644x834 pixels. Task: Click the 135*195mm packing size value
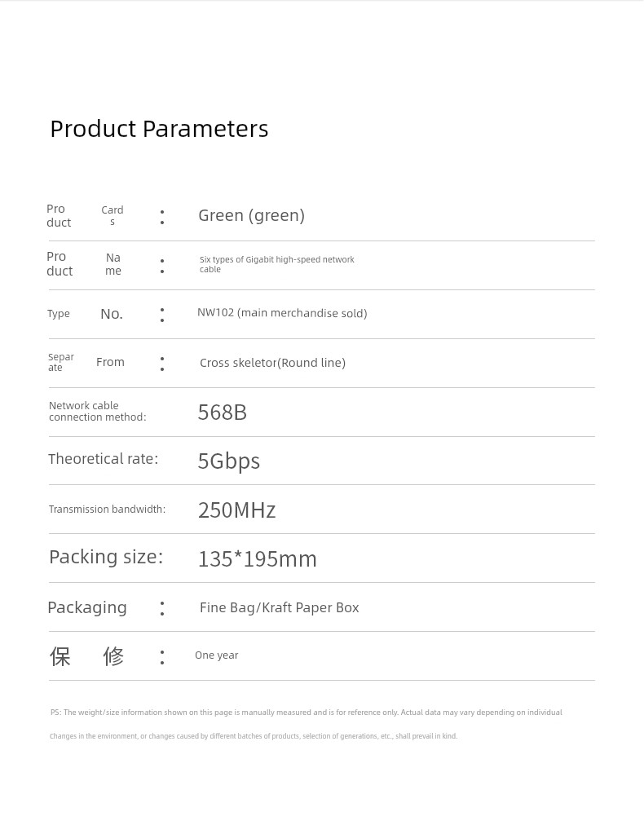point(258,559)
